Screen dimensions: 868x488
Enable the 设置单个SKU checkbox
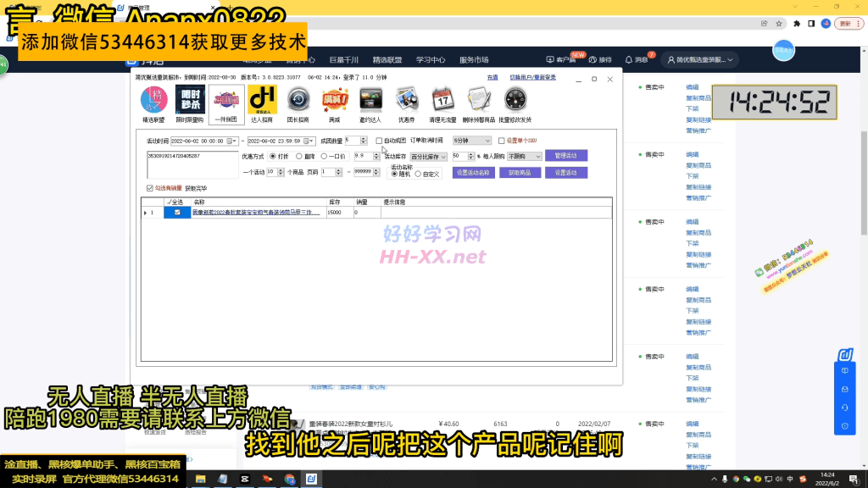(x=502, y=141)
